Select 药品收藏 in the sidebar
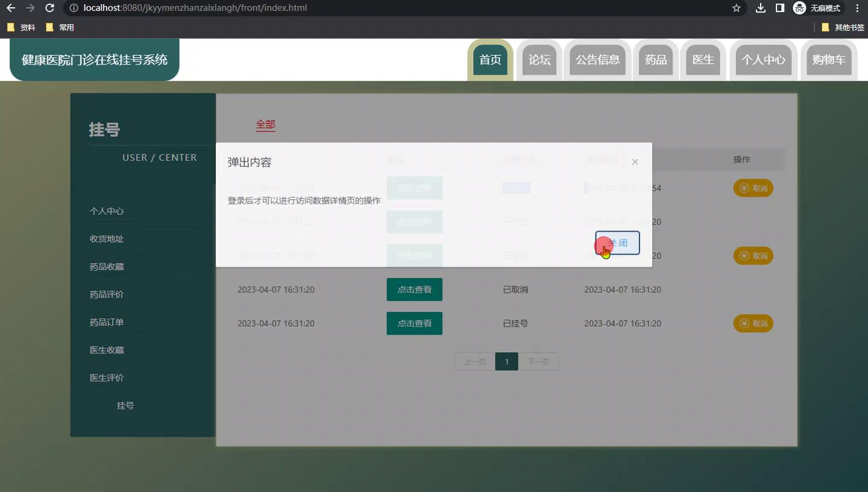Image resolution: width=868 pixels, height=492 pixels. 107,266
